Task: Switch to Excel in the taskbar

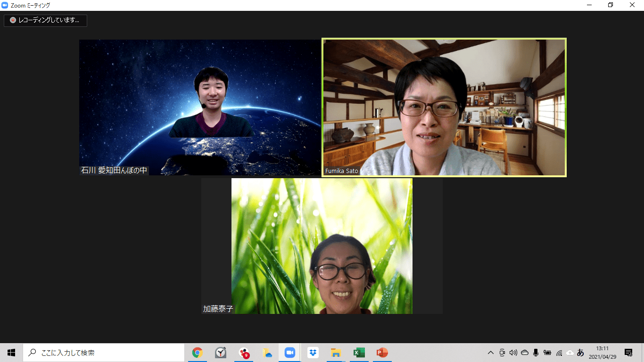Action: 359,353
